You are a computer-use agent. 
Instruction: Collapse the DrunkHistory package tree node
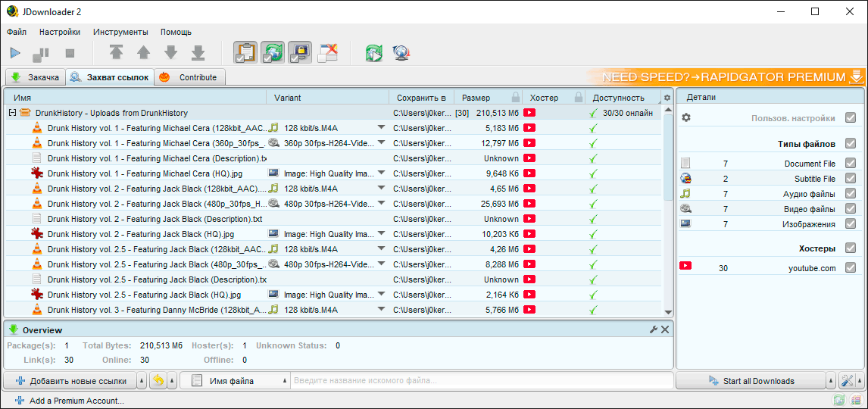pyautogui.click(x=11, y=113)
